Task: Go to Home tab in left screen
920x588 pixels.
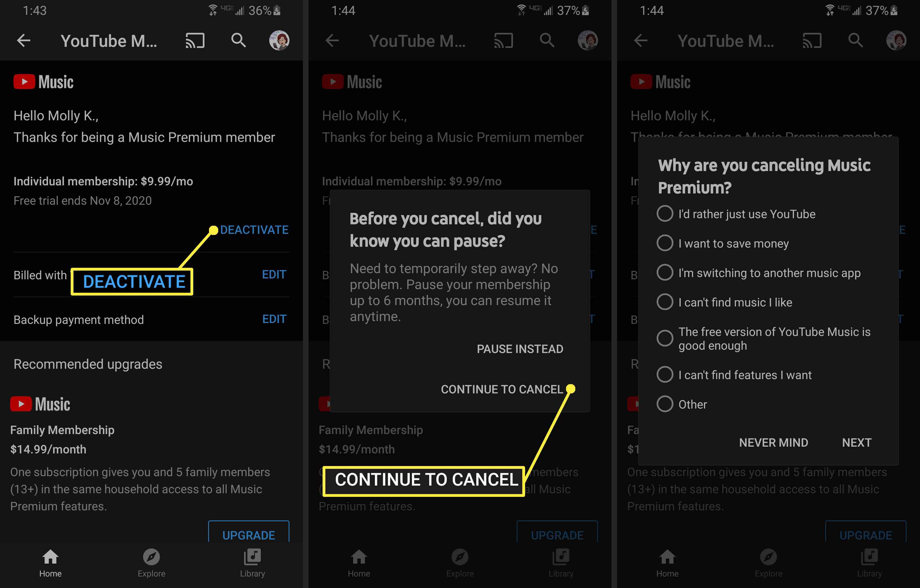Action: [50, 563]
